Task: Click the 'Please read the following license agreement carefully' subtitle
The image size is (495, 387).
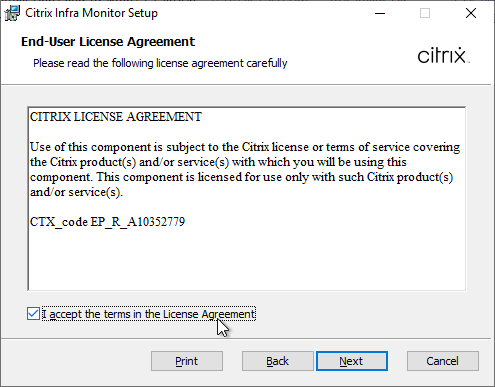Action: point(160,63)
